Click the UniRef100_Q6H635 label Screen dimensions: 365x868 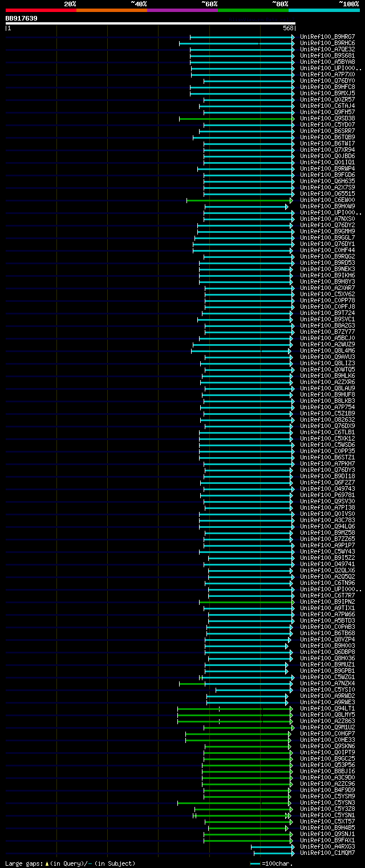[327, 181]
